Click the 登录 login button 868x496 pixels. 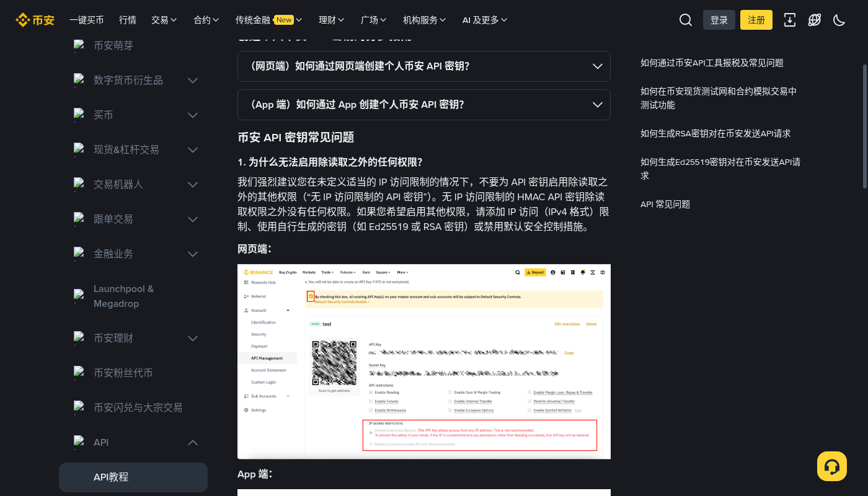pos(719,20)
